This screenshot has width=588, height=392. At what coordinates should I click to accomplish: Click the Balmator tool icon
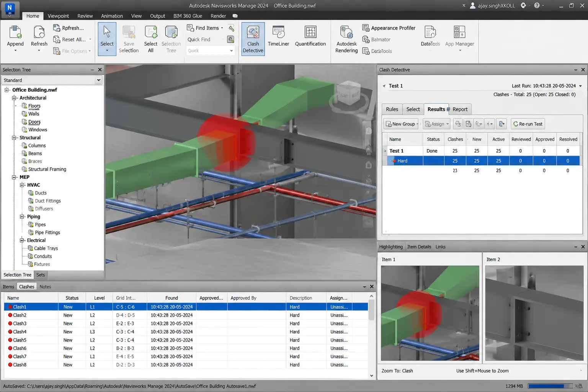(x=366, y=39)
